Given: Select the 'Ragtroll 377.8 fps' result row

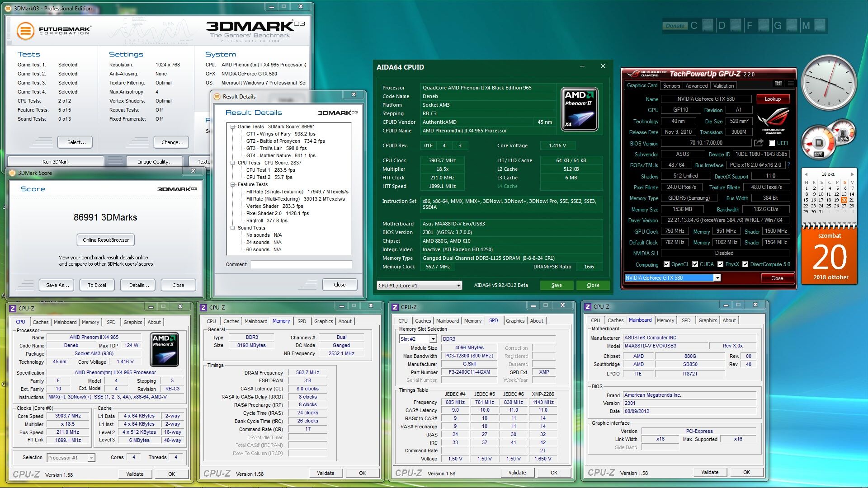Looking at the screenshot, I should point(267,221).
